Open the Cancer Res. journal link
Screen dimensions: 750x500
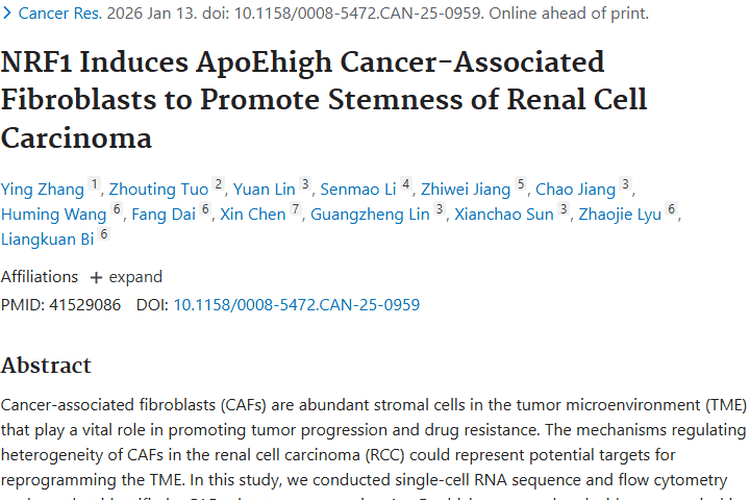pyautogui.click(x=57, y=14)
